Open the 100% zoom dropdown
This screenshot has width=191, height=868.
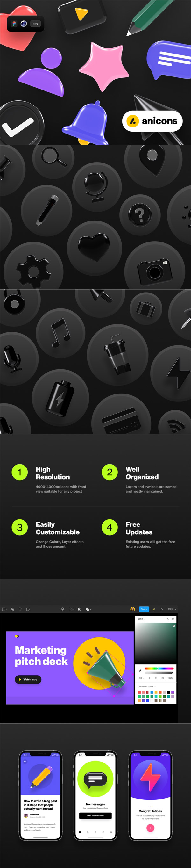click(172, 609)
